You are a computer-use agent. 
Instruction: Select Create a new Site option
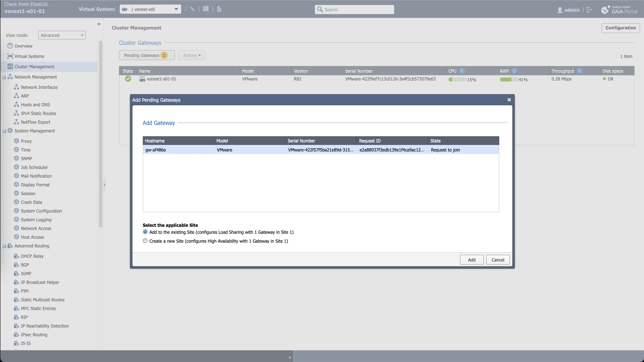(145, 241)
